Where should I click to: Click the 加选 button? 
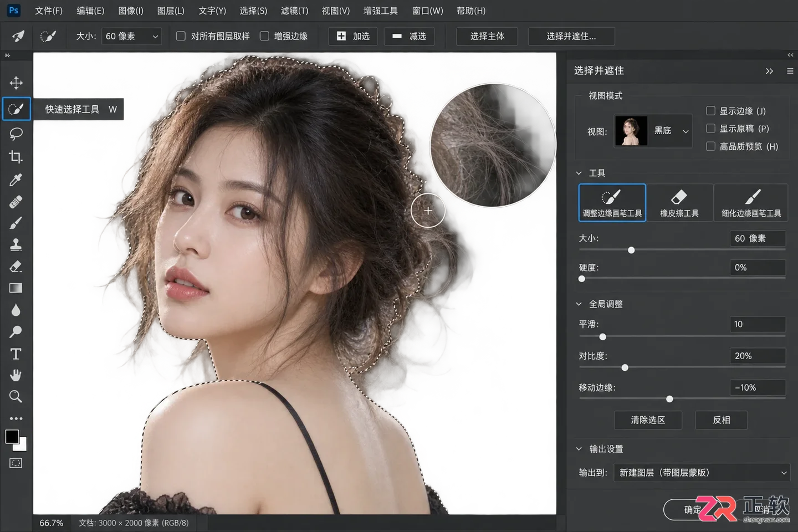[x=353, y=37]
